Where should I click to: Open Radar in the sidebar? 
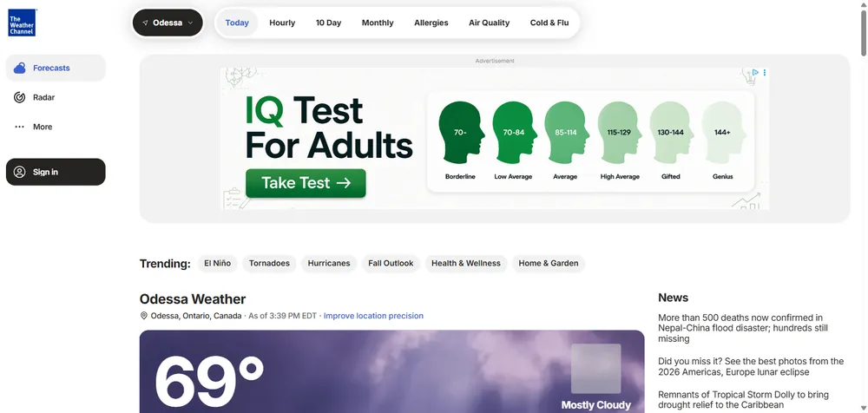[56, 97]
